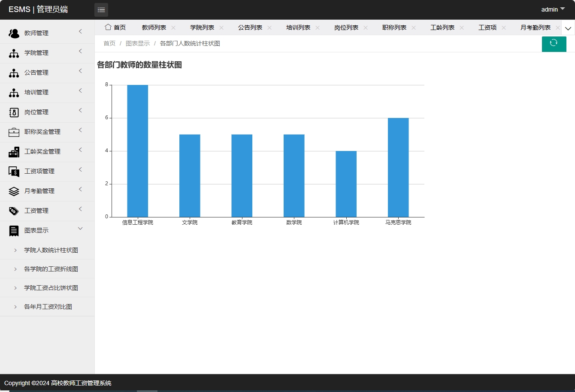Image resolution: width=575 pixels, height=392 pixels.
Task: Open the 教师管理 teacher management icon
Action: pyautogui.click(x=14, y=33)
